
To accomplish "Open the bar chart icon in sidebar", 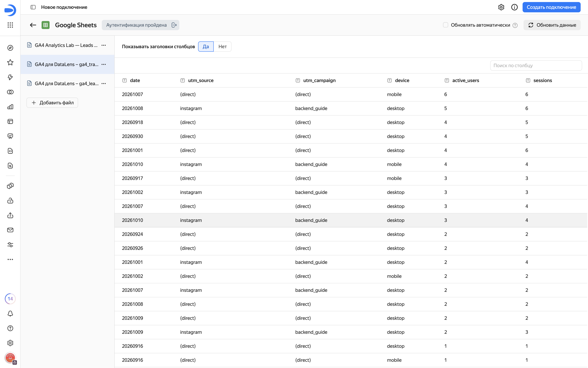I will (10, 107).
